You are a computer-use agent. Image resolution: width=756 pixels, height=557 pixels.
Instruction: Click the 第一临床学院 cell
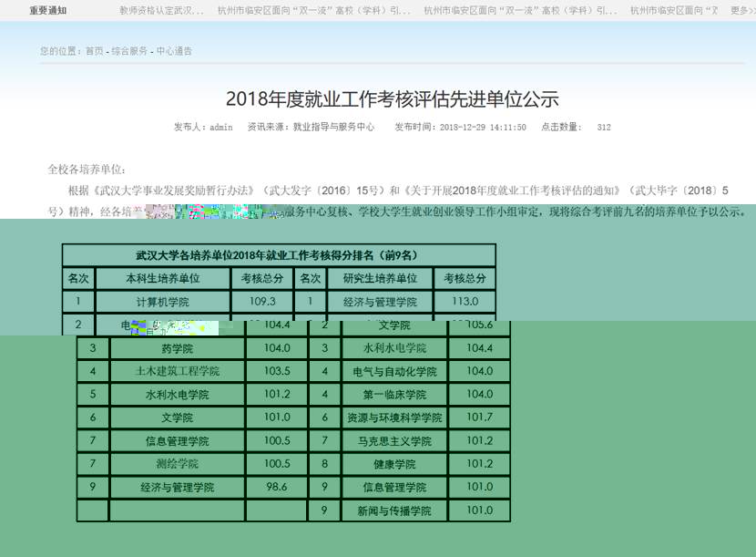pos(394,395)
